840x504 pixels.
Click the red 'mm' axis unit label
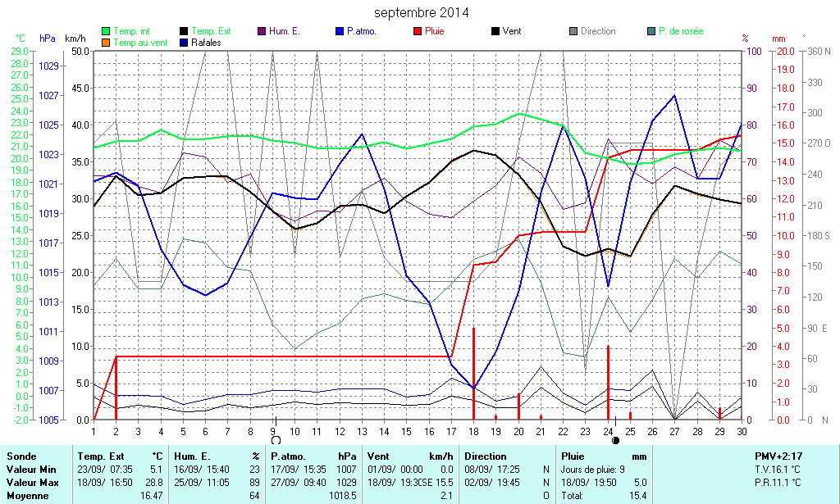coord(778,39)
